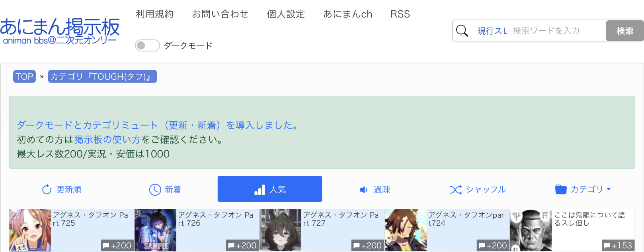Click the blue folder icon beside カテゴリ
The width and height of the screenshot is (644, 252).
click(561, 189)
